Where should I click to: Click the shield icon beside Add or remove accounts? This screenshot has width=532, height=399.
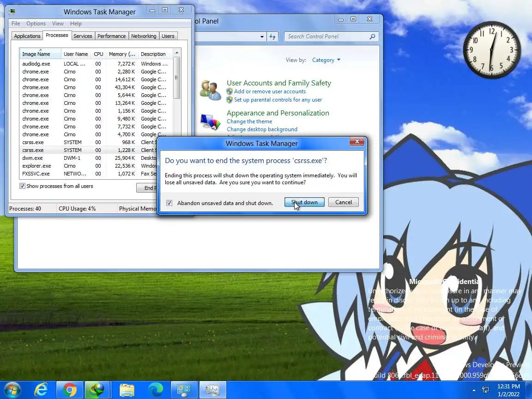tap(230, 91)
